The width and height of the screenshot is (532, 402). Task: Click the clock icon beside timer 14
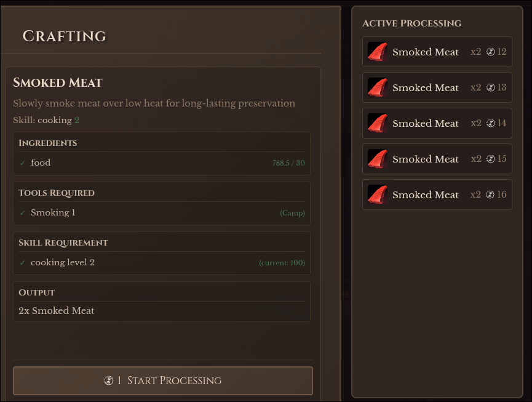pyautogui.click(x=490, y=123)
